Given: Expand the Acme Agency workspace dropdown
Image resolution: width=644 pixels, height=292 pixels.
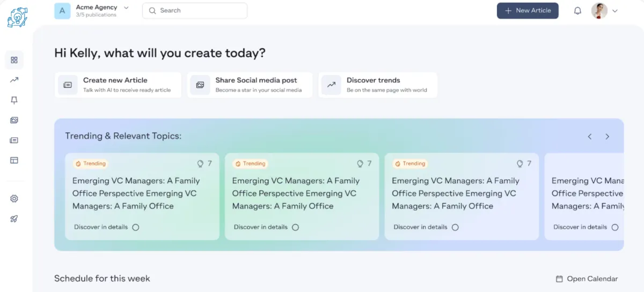Looking at the screenshot, I should coord(126,8).
